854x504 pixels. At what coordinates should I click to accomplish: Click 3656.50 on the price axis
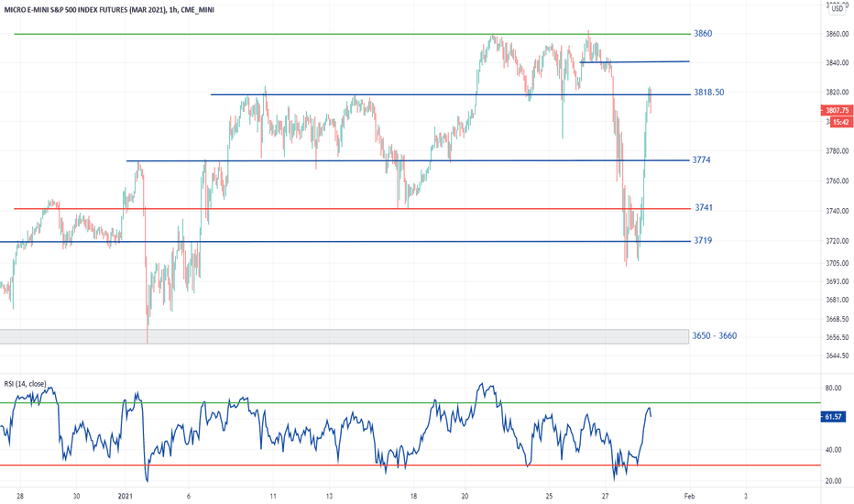[838, 338]
